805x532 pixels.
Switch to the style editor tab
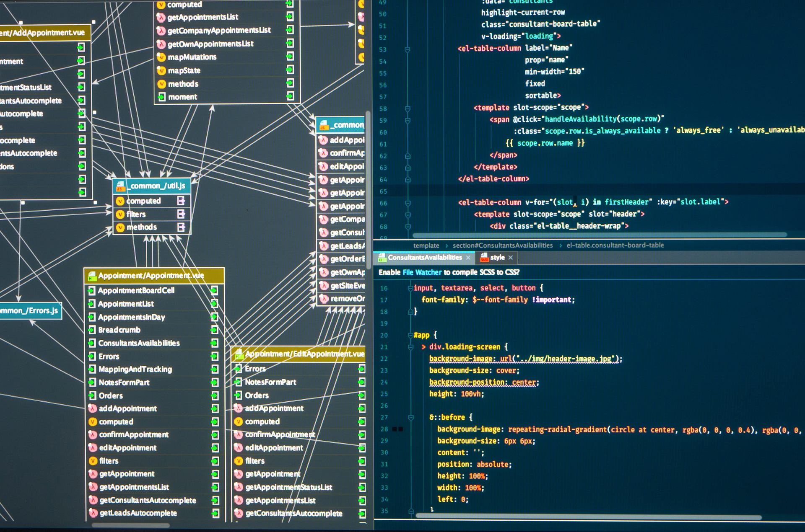pos(496,258)
